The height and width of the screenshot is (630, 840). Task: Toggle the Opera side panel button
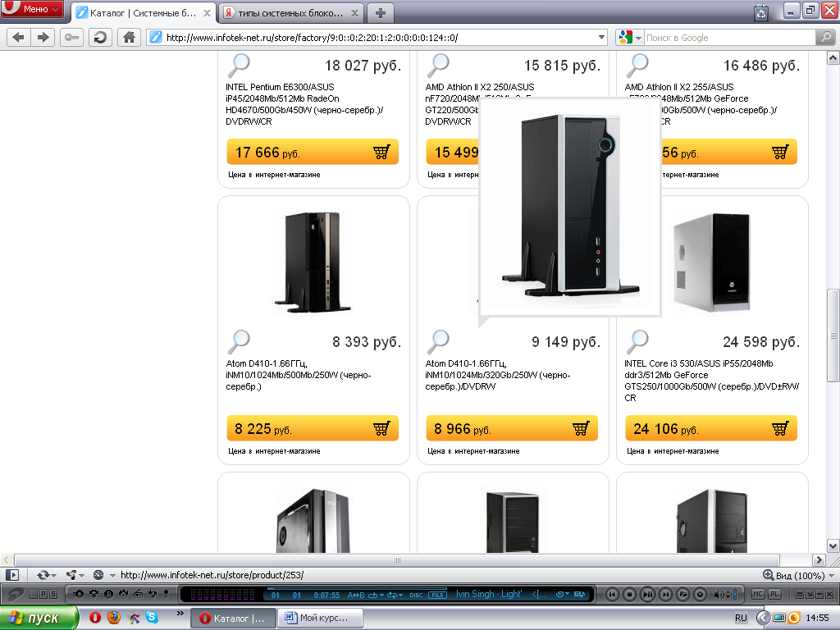(12, 575)
